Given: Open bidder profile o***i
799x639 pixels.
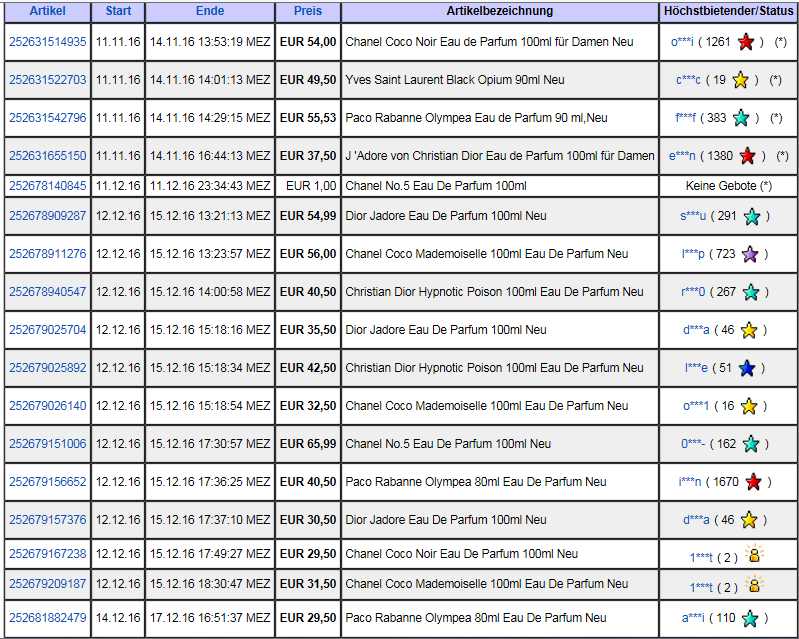Looking at the screenshot, I should point(682,42).
